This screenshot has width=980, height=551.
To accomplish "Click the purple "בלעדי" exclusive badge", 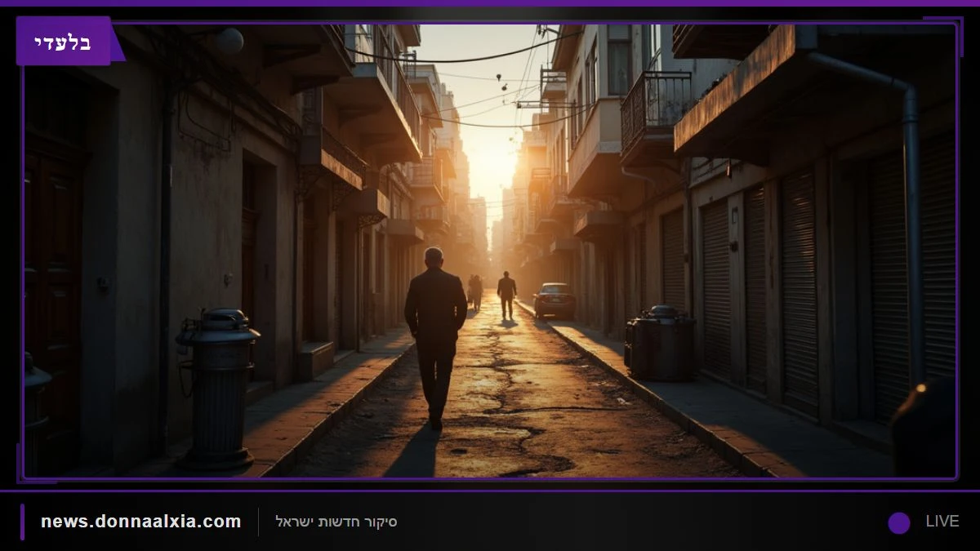I will pos(64,41).
